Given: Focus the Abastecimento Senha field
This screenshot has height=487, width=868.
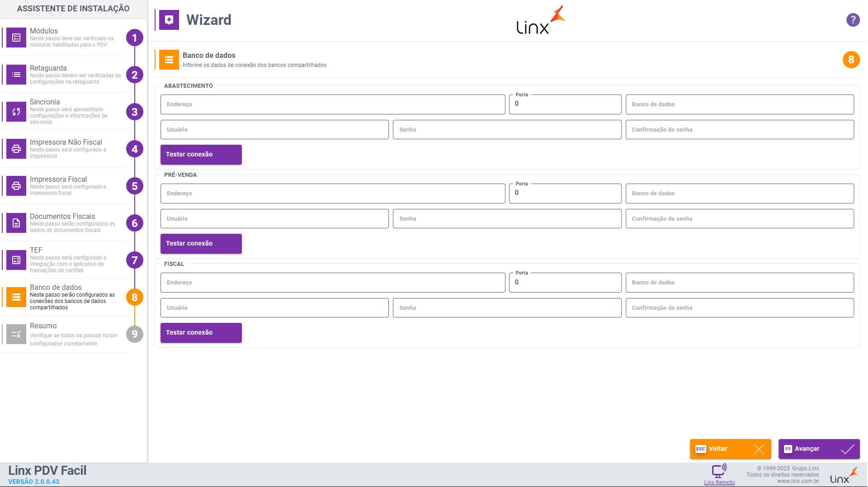Looking at the screenshot, I should click(507, 130).
